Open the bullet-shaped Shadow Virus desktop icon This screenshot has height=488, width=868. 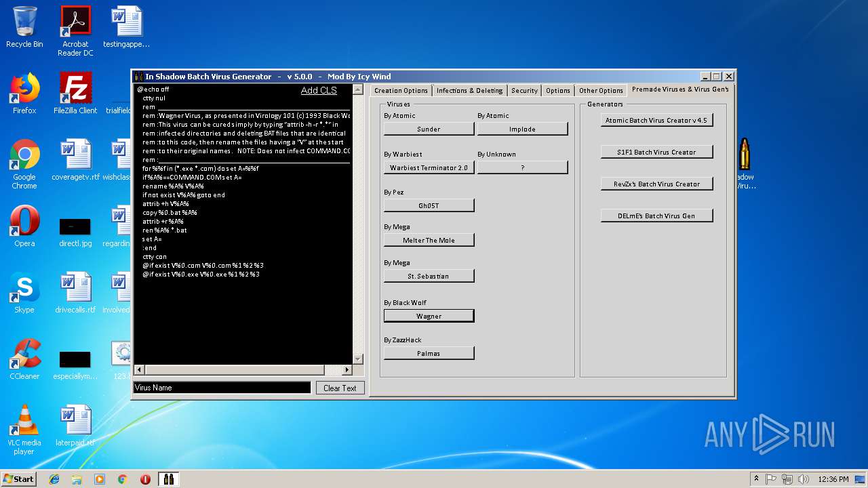745,164
